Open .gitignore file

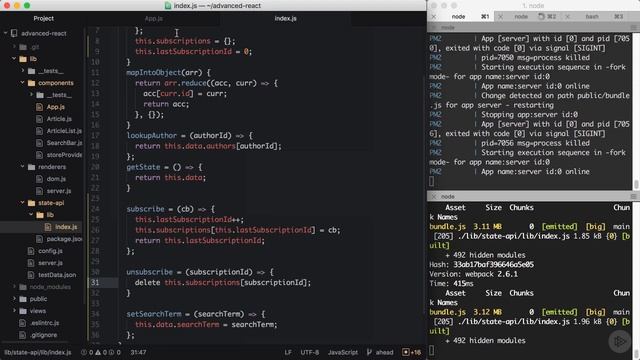coord(43,335)
